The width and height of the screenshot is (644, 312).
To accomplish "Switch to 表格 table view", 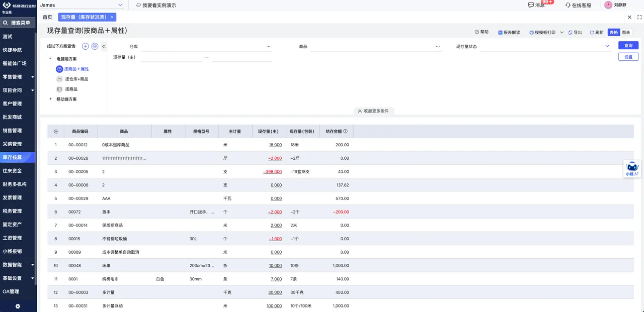I will [613, 32].
